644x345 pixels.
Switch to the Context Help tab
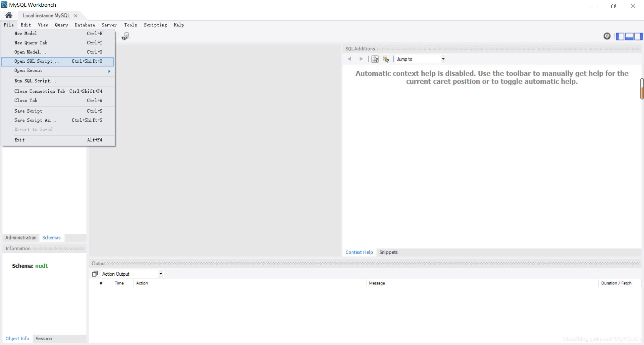[x=359, y=252]
